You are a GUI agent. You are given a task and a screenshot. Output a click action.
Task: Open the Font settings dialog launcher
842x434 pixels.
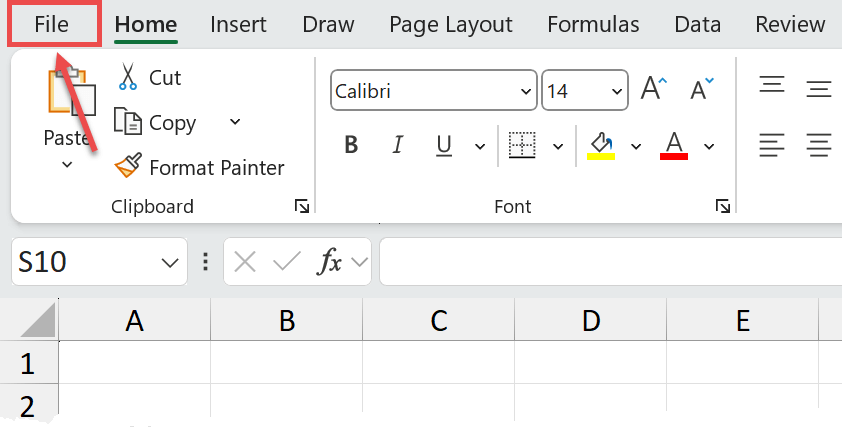pos(722,207)
